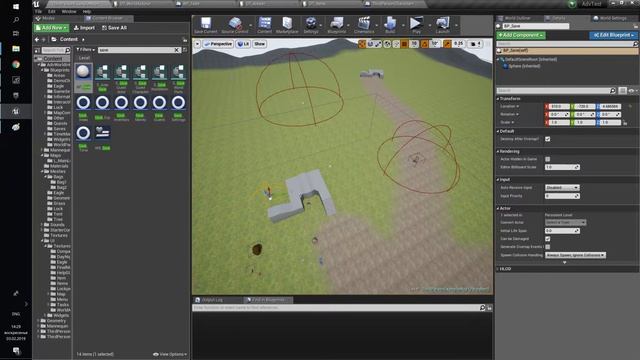640x360 pixels.
Task: Open the camera speed setting
Action: [475, 44]
